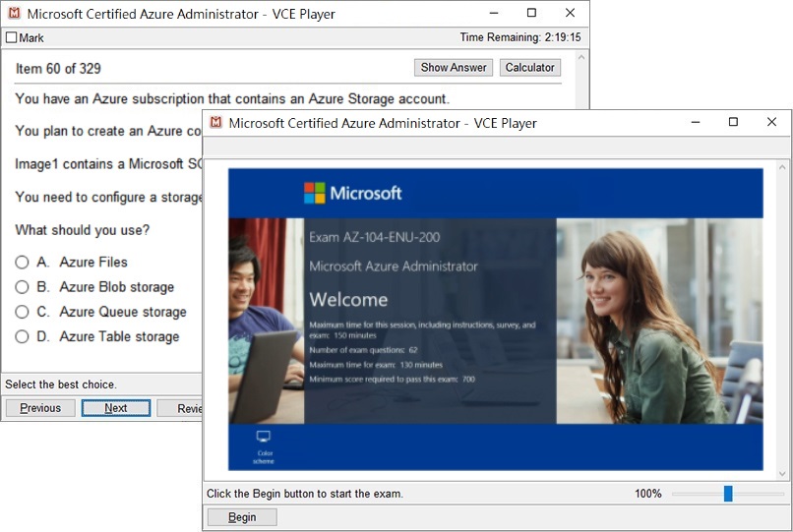Close the front welcome exam window

(x=771, y=122)
